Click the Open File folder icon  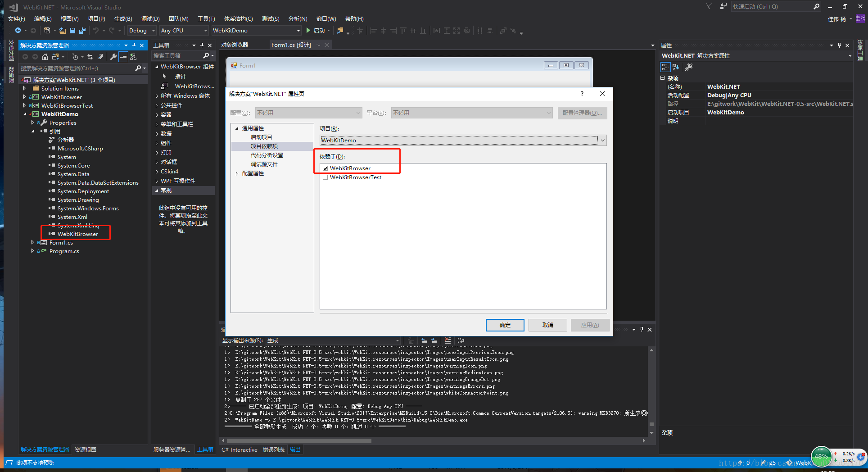pos(63,31)
